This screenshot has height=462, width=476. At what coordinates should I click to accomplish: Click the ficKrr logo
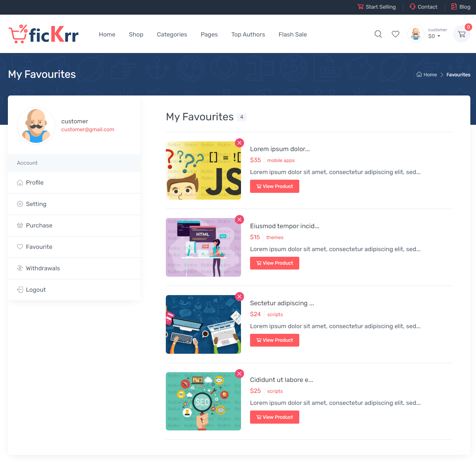coord(44,34)
